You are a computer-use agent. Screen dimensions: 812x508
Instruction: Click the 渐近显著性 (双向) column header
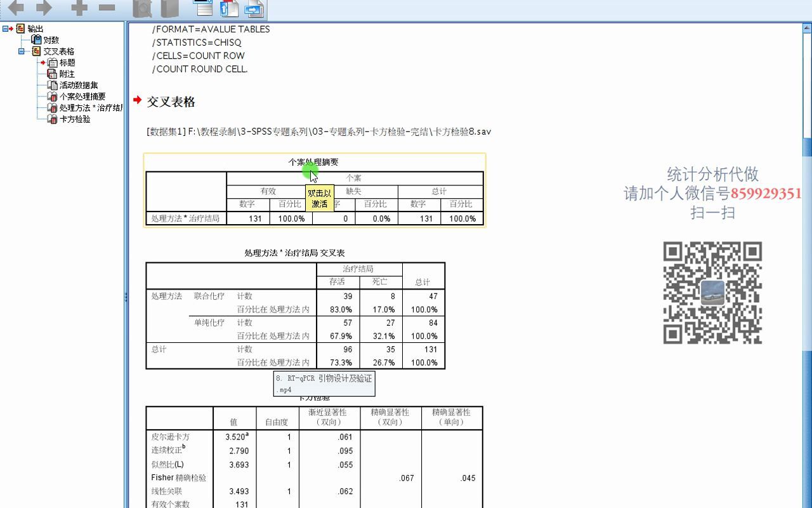(x=330, y=417)
